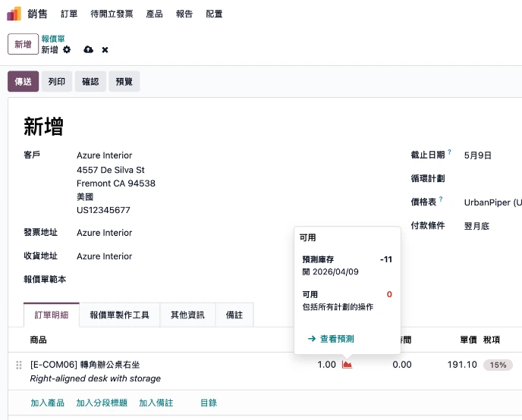Open the gear actions menu beside 新增
This screenshot has height=420, width=522.
(x=67, y=49)
